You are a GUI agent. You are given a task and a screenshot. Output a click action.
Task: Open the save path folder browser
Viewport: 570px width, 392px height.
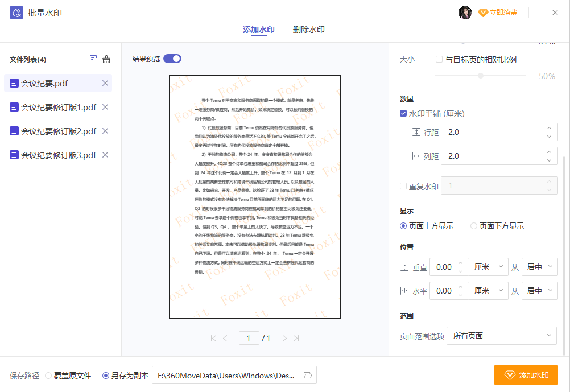coord(308,376)
